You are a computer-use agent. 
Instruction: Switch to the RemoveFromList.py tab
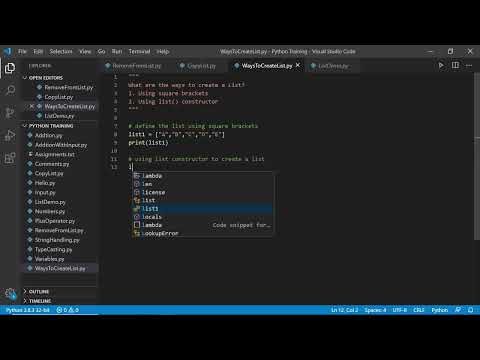pyautogui.click(x=136, y=66)
